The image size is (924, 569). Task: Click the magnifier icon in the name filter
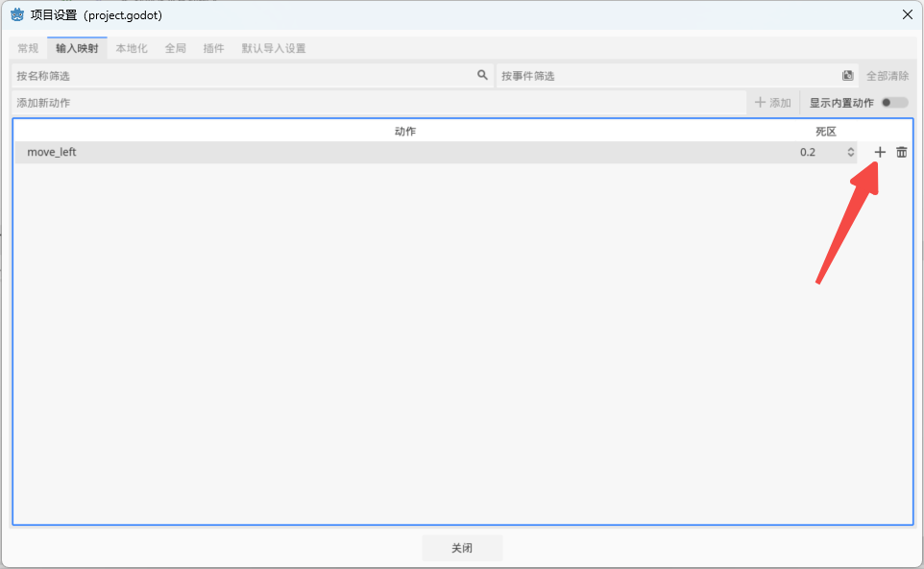(481, 75)
